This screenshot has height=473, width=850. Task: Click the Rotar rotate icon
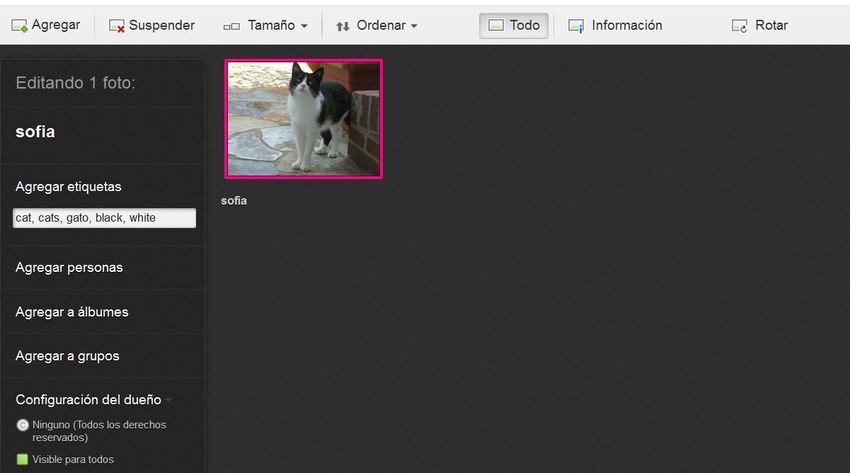(740, 26)
